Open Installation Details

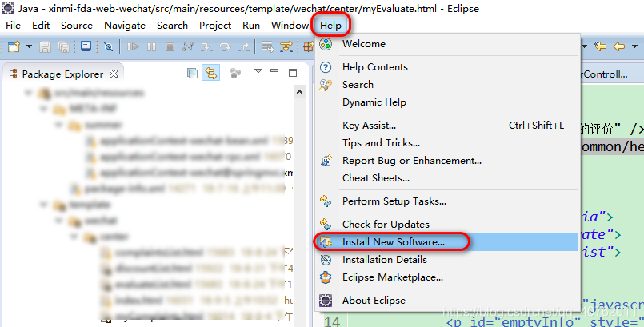447,260
